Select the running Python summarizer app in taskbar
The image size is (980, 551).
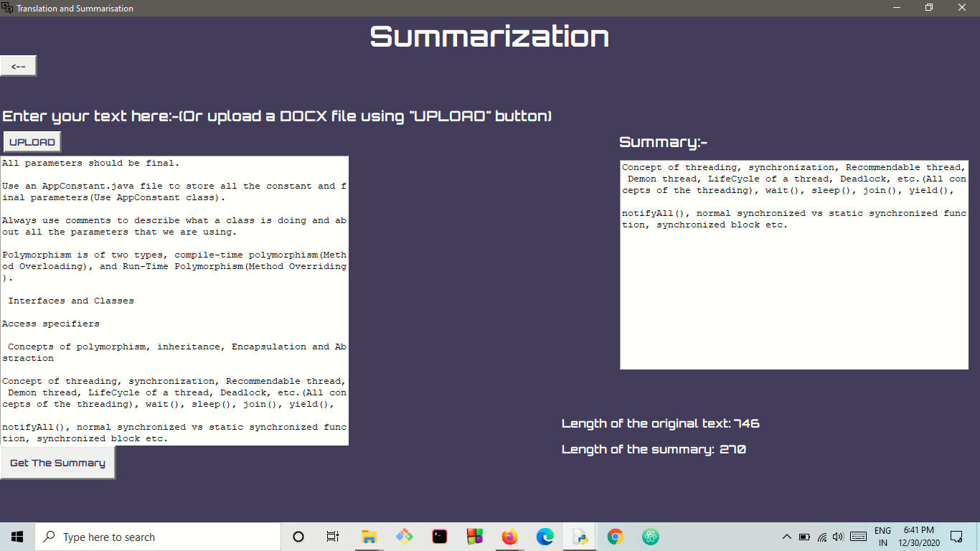tap(580, 536)
